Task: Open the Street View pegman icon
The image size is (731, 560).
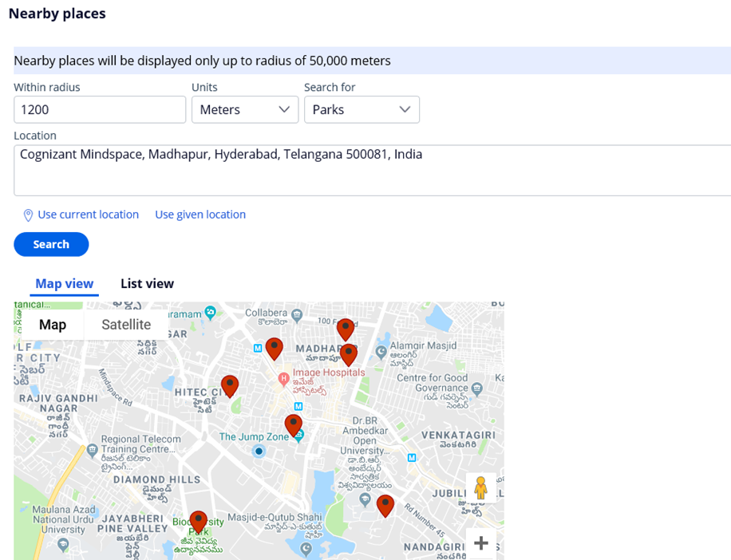Action: [x=480, y=487]
